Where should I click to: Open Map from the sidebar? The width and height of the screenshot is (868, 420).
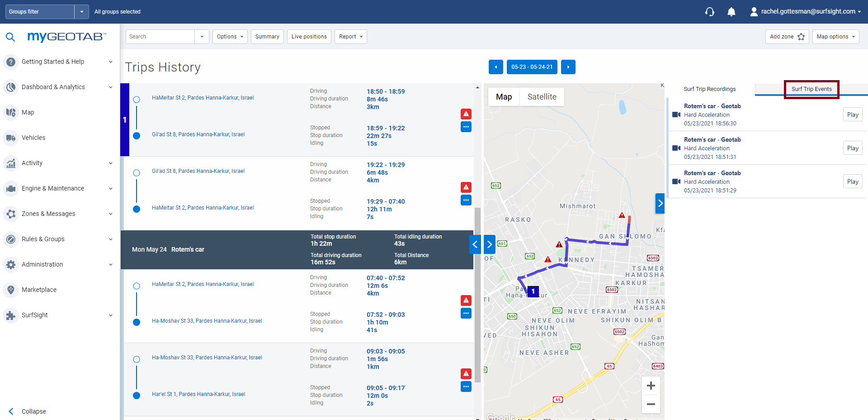28,112
